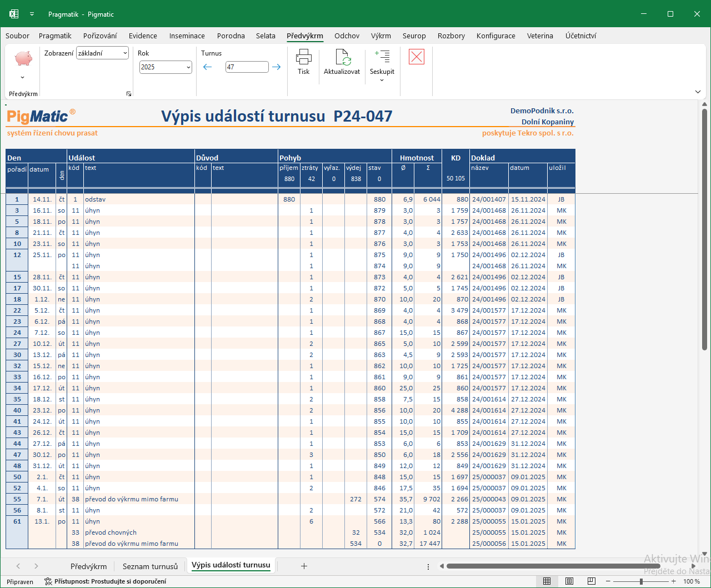Image resolution: width=711 pixels, height=588 pixels.
Task: Open the ribbon group dialog launcher
Action: tap(129, 94)
